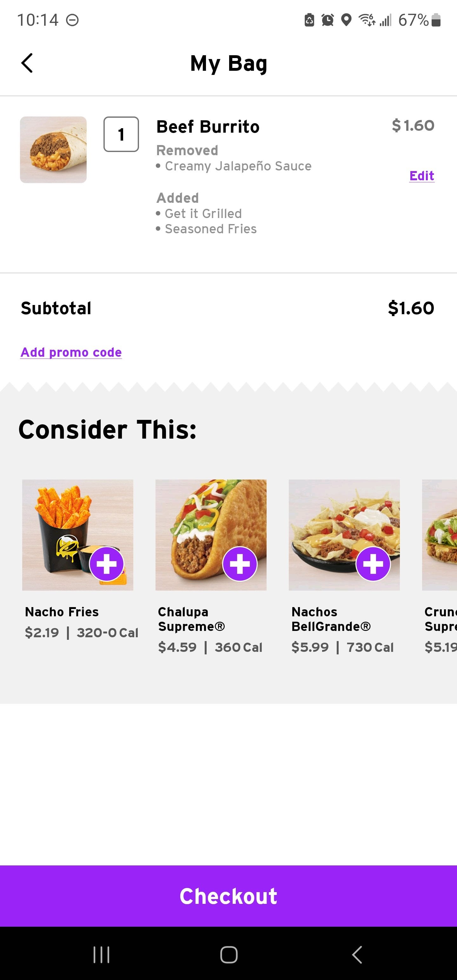Add Chalupa Supreme using its plus icon

[x=240, y=563]
